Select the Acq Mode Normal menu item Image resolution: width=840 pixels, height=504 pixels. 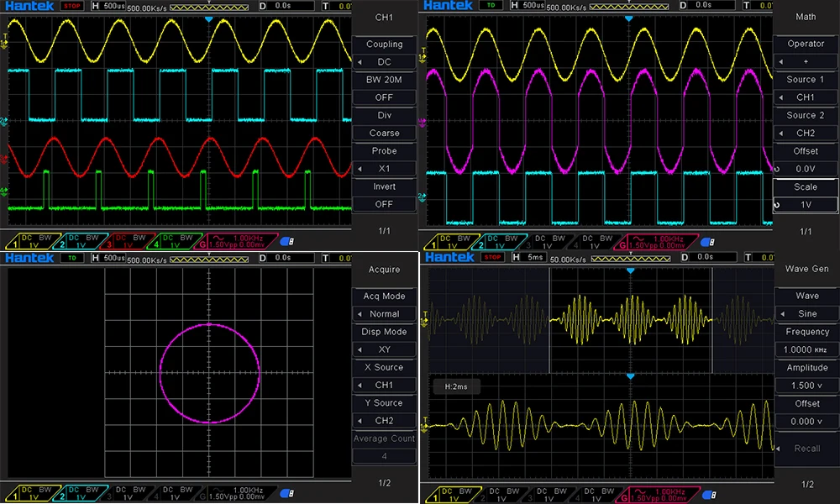click(x=384, y=314)
